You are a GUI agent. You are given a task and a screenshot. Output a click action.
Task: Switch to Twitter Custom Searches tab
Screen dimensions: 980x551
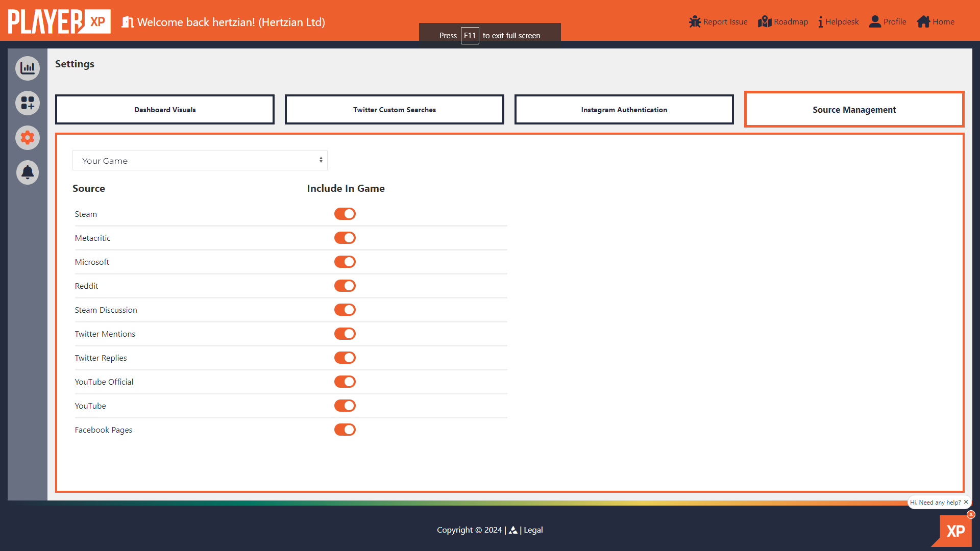[395, 109]
